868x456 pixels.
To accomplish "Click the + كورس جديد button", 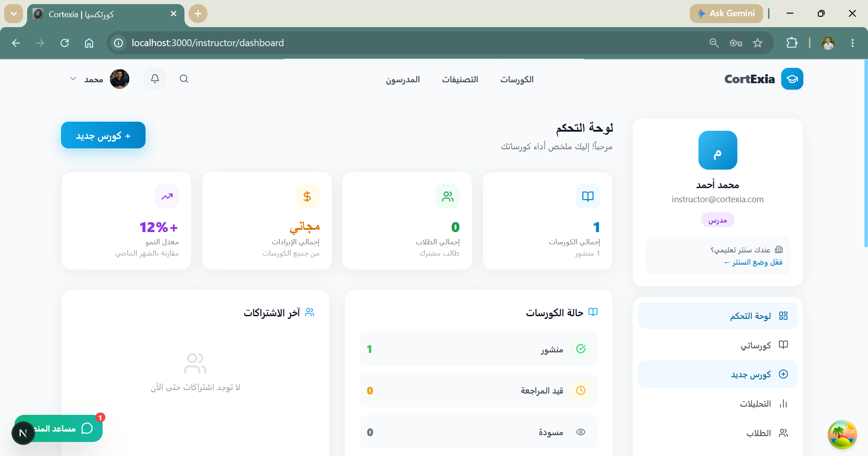I will tap(103, 135).
